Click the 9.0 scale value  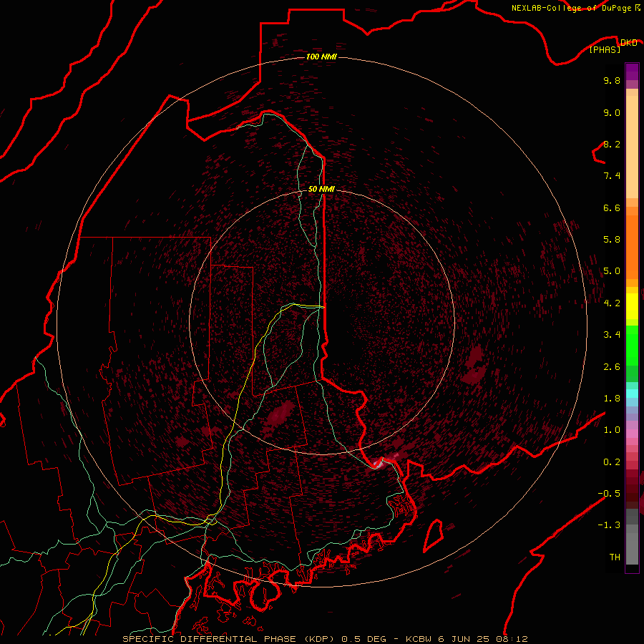[x=612, y=113]
